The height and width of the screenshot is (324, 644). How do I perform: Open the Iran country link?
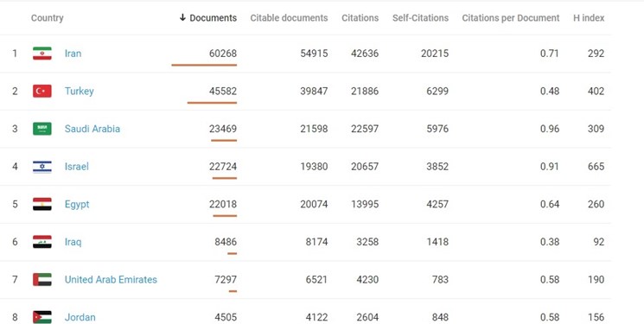pyautogui.click(x=73, y=54)
